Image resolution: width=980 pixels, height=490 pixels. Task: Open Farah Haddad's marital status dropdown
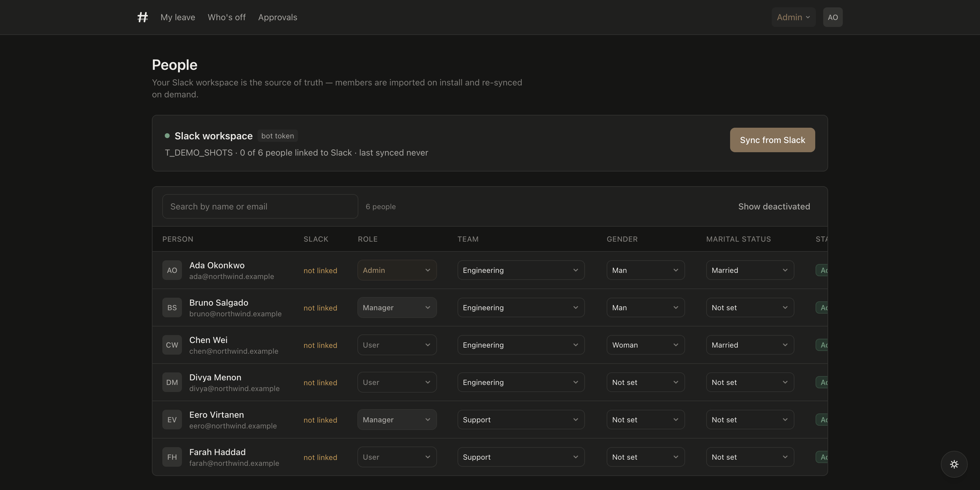click(x=750, y=457)
